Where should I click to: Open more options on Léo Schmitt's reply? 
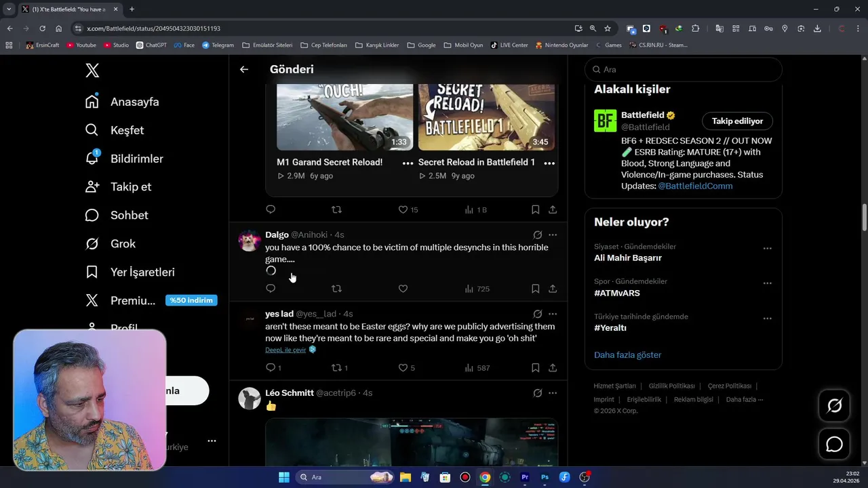(553, 393)
